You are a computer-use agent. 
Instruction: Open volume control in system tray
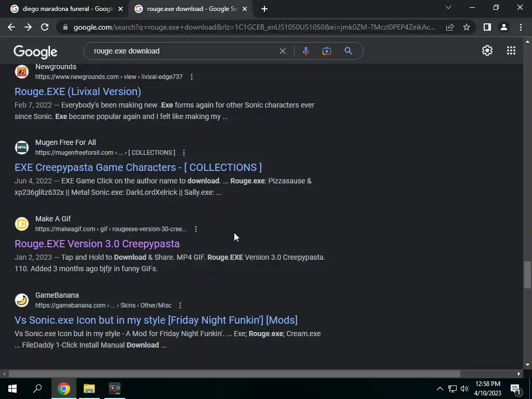tap(464, 389)
